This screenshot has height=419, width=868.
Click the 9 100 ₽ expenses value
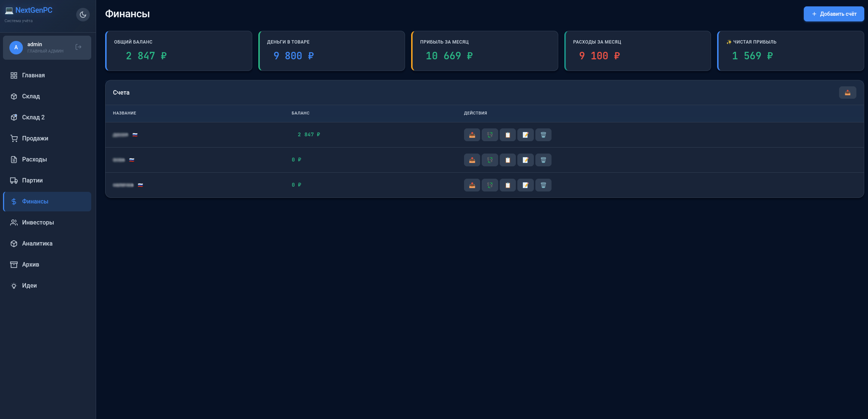coord(599,56)
